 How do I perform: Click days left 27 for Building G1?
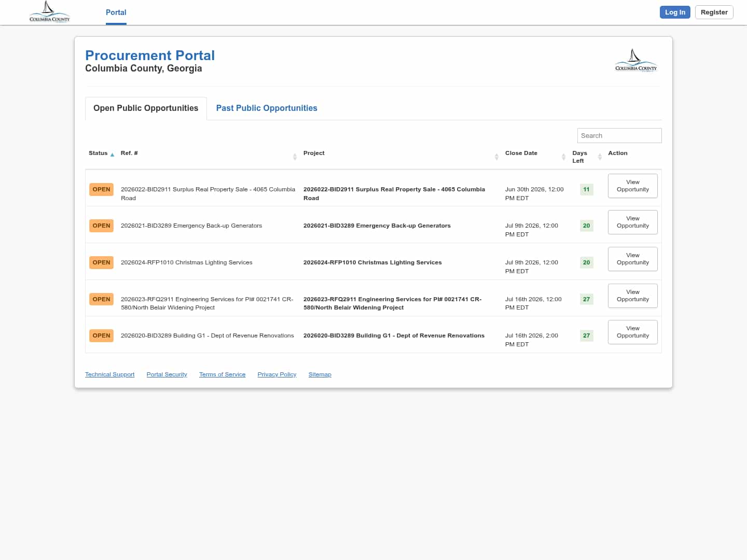pyautogui.click(x=586, y=335)
